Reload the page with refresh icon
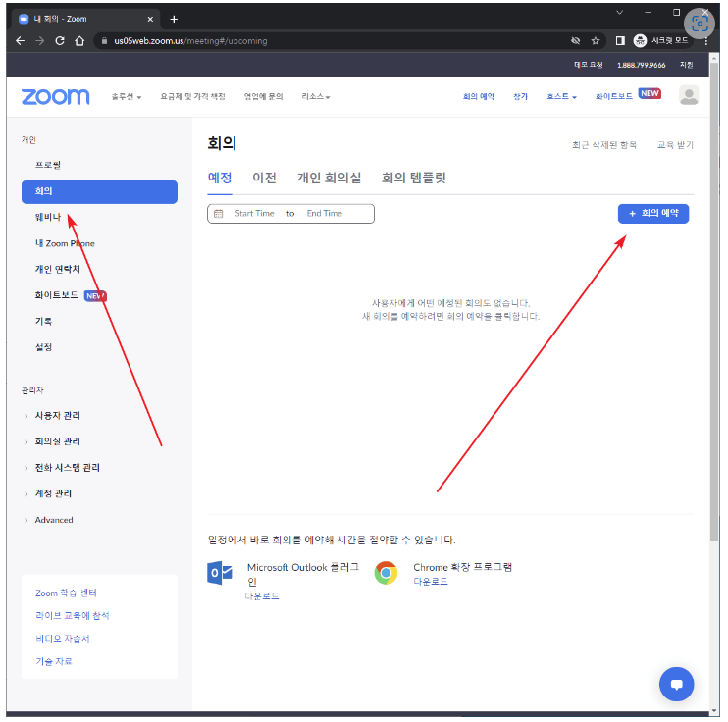The image size is (728, 722). (60, 41)
